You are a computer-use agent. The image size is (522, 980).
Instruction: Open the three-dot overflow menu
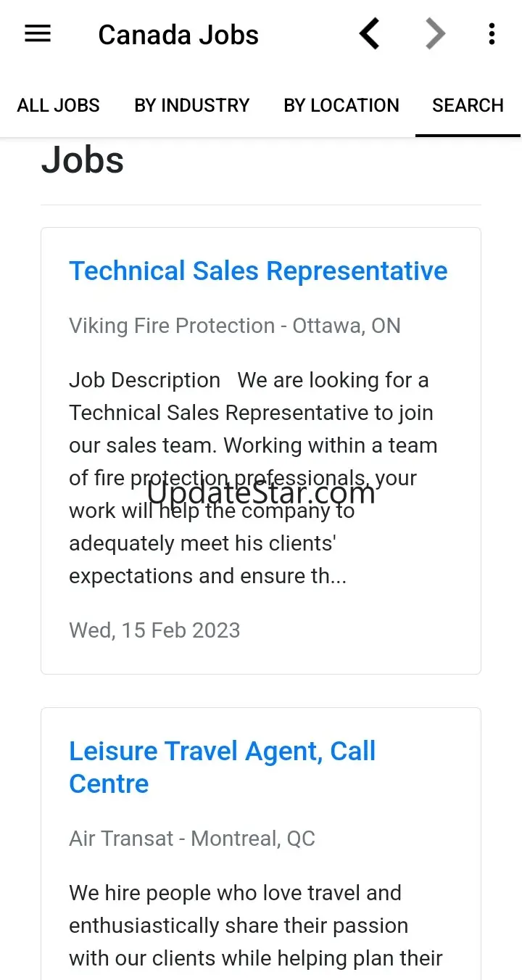coord(492,34)
